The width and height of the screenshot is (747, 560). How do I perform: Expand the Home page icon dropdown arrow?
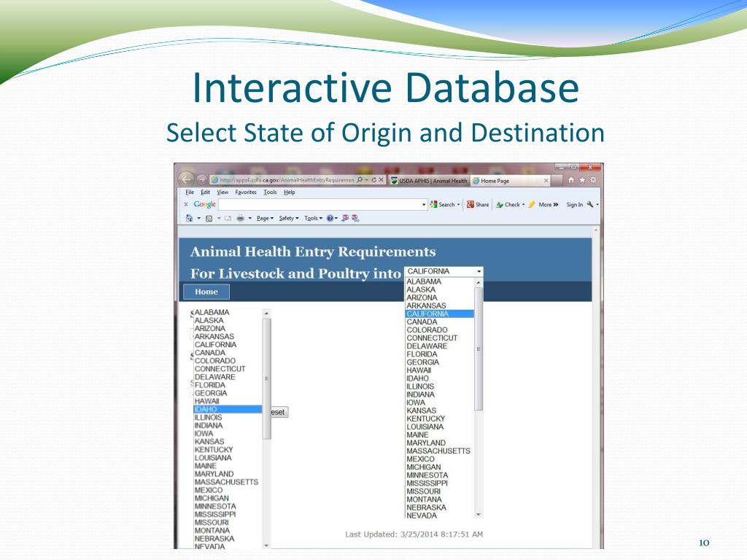198,218
